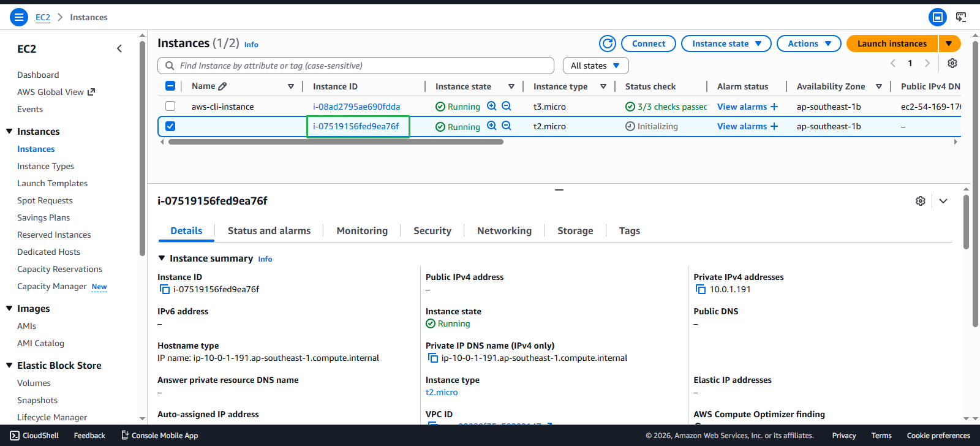Add alarm with plus icon for t2.micro row
The height and width of the screenshot is (446, 980).
774,126
